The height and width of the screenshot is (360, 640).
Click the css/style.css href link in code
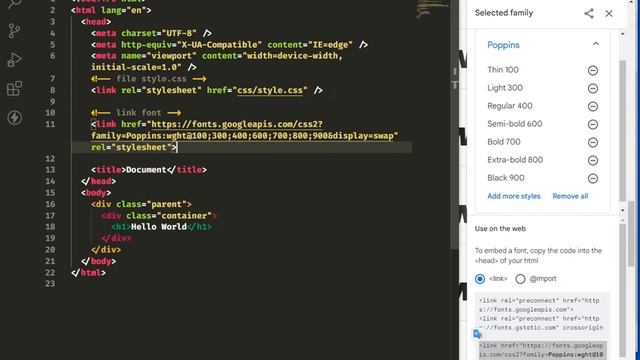(x=270, y=90)
